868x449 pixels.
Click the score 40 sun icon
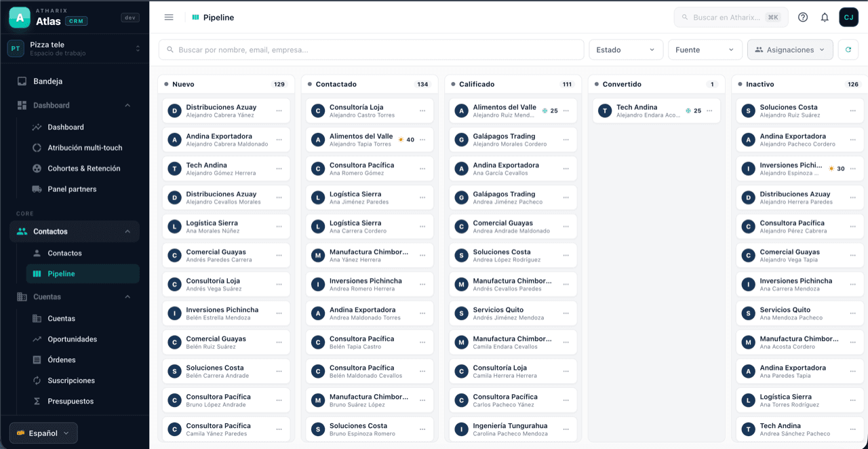point(401,140)
